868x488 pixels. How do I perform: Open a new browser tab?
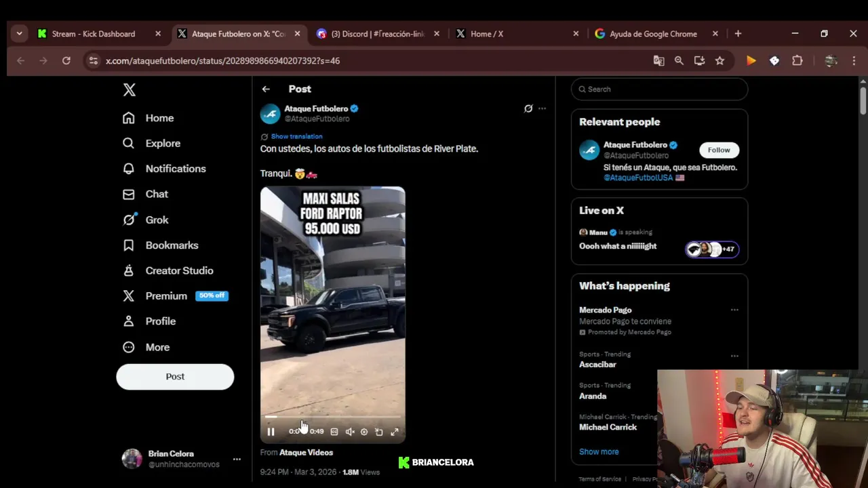[738, 33]
